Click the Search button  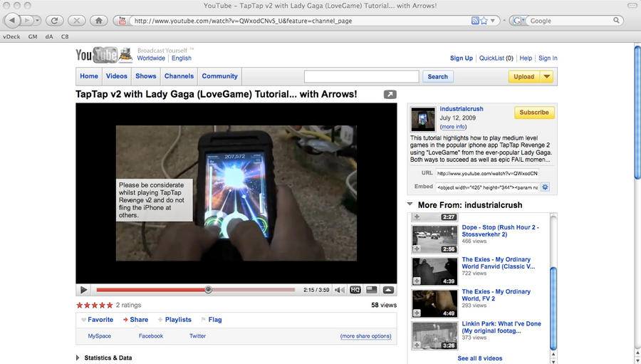(438, 76)
